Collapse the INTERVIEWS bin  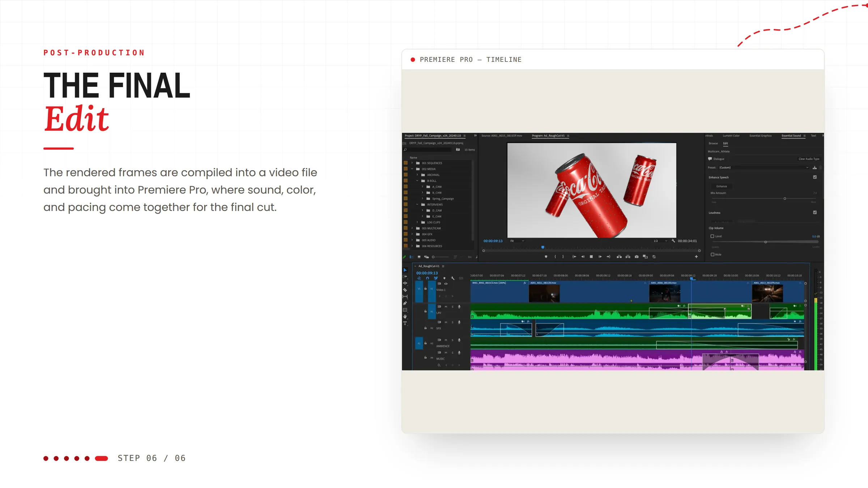click(417, 205)
